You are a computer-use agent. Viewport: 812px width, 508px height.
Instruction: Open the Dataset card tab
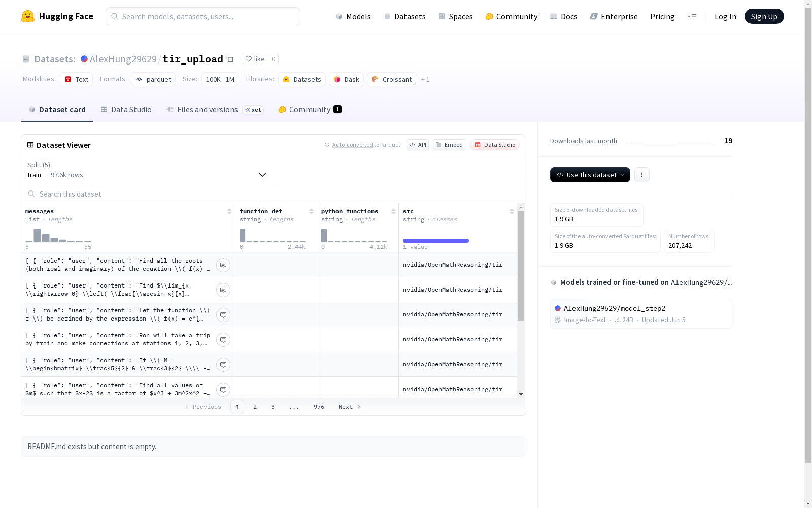[57, 110]
